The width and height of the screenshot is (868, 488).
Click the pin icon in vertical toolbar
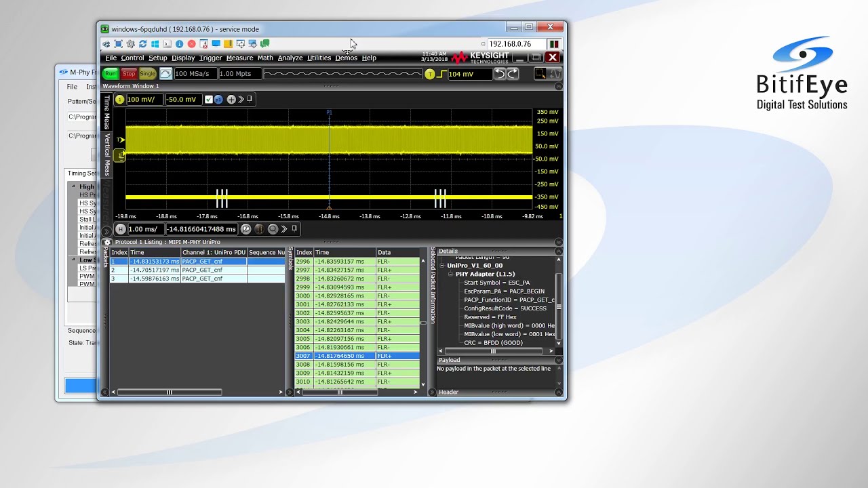coord(250,99)
